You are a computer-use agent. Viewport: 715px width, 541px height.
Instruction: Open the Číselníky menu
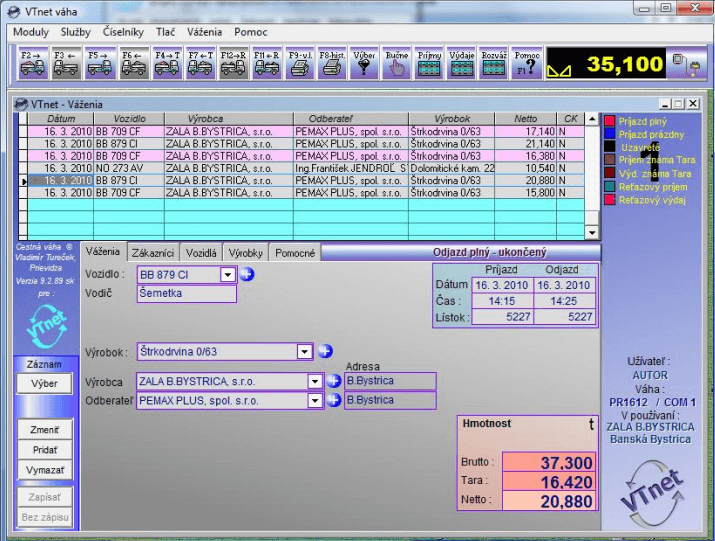123,32
